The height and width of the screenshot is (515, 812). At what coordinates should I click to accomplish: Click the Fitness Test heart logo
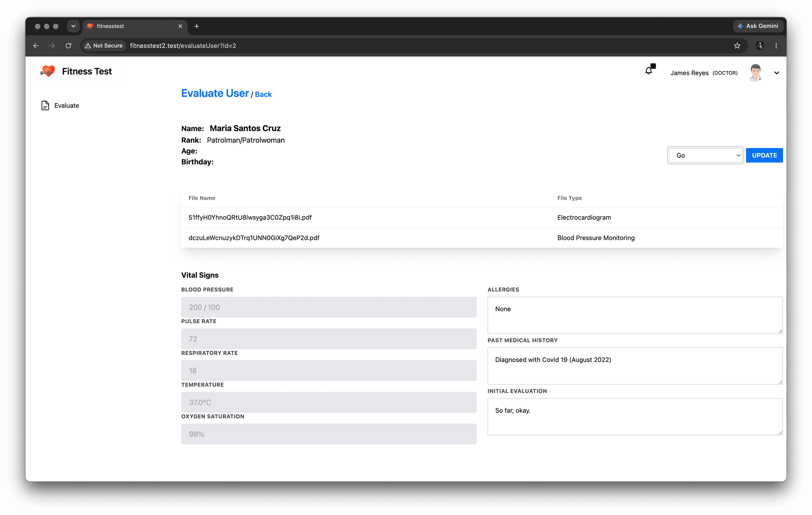(x=48, y=71)
